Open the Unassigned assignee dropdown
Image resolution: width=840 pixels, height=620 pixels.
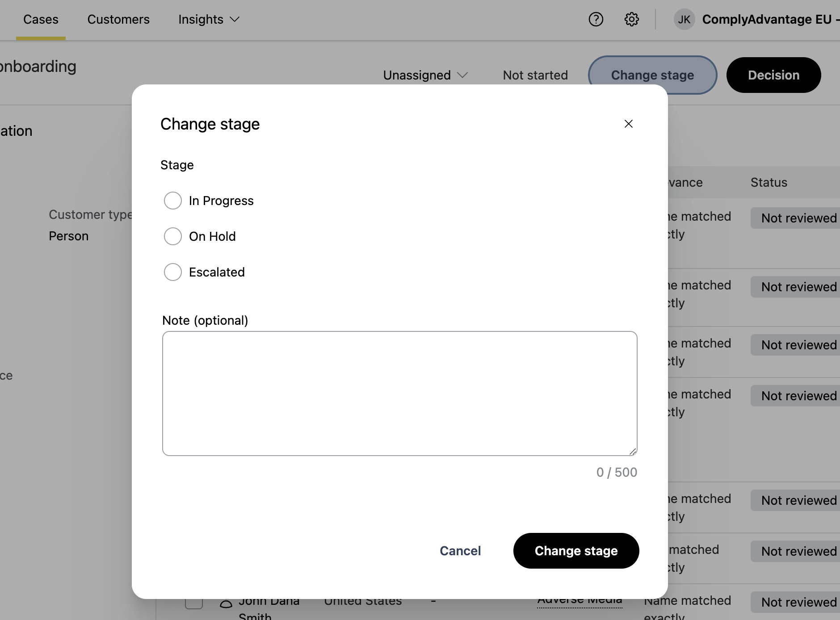point(425,75)
